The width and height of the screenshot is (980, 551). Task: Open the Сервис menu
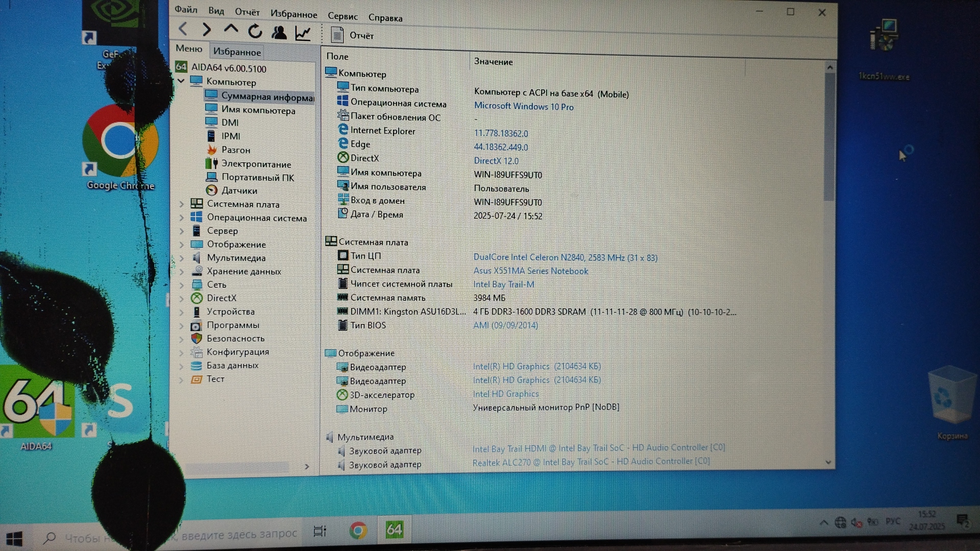pyautogui.click(x=342, y=16)
